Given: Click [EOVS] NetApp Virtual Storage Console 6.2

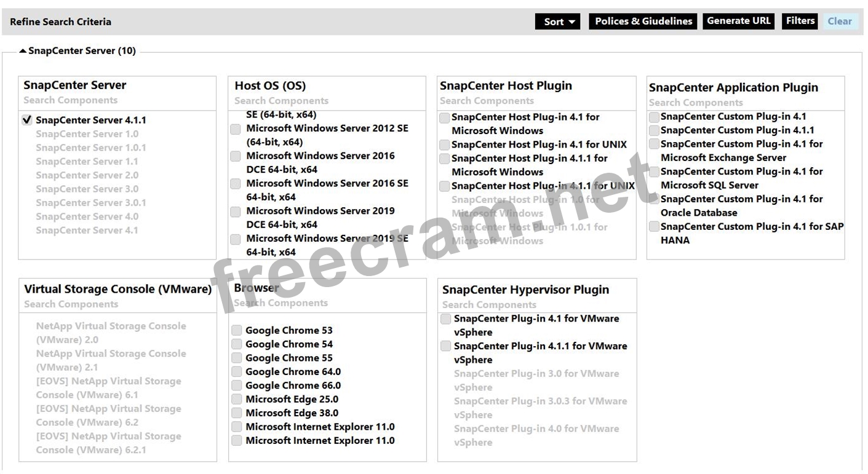Looking at the screenshot, I should tap(109, 416).
